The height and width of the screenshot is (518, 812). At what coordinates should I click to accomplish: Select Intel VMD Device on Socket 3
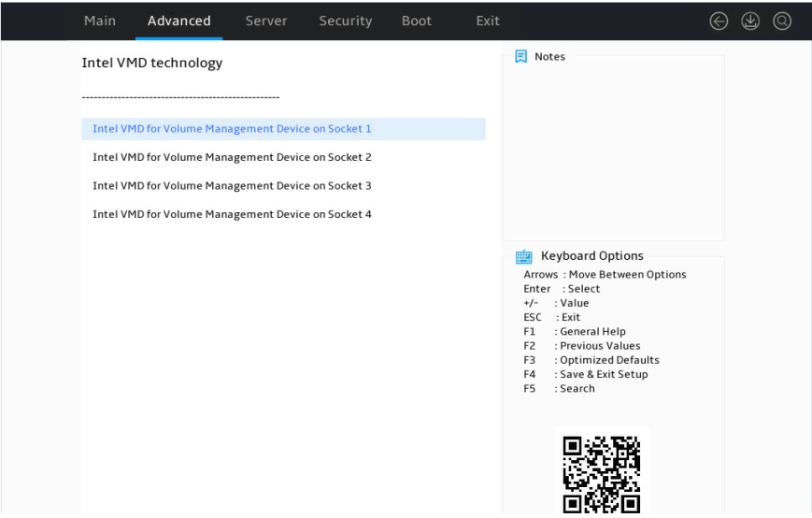pyautogui.click(x=283, y=186)
